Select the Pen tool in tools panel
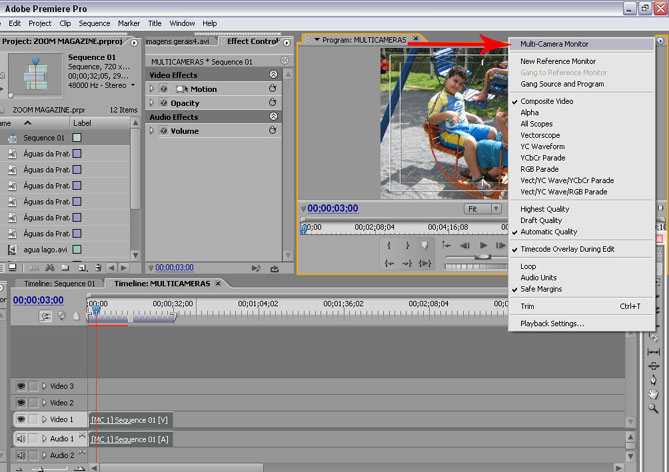The height and width of the screenshot is (472, 669). (x=653, y=379)
